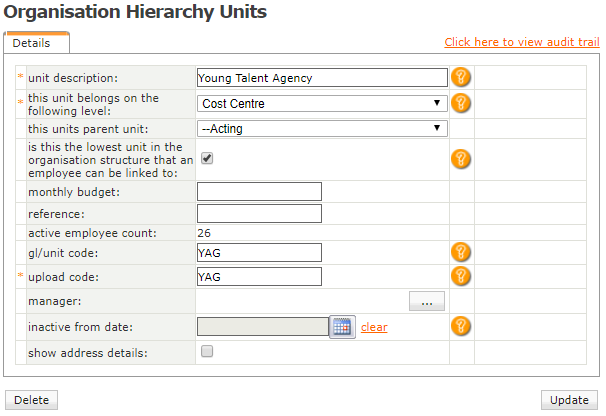The image size is (606, 416).
Task: Click help icon next to upload code
Action: 461,276
